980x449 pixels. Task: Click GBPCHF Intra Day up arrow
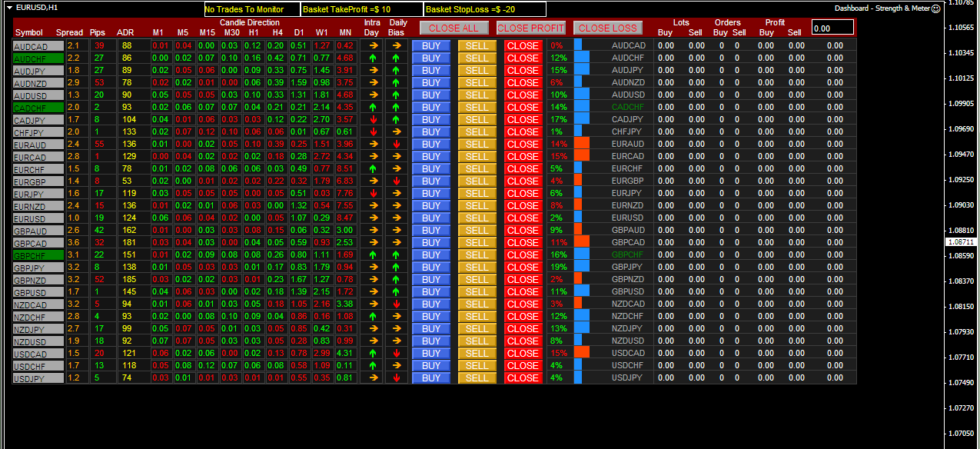(373, 254)
